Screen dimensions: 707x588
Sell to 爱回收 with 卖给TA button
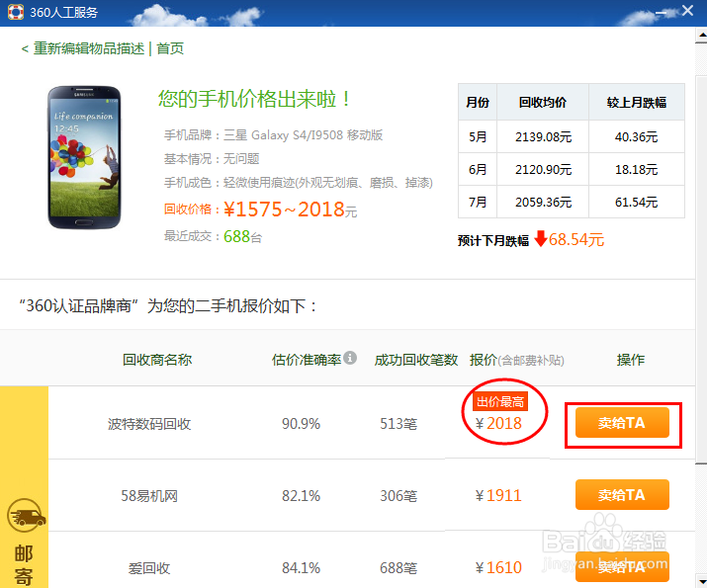[622, 567]
